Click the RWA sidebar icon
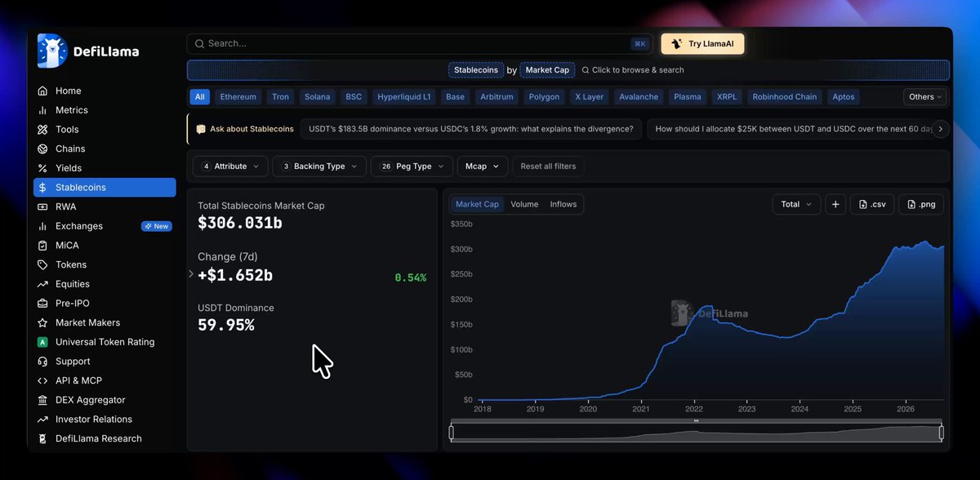Screen dimensions: 980x480 point(42,207)
